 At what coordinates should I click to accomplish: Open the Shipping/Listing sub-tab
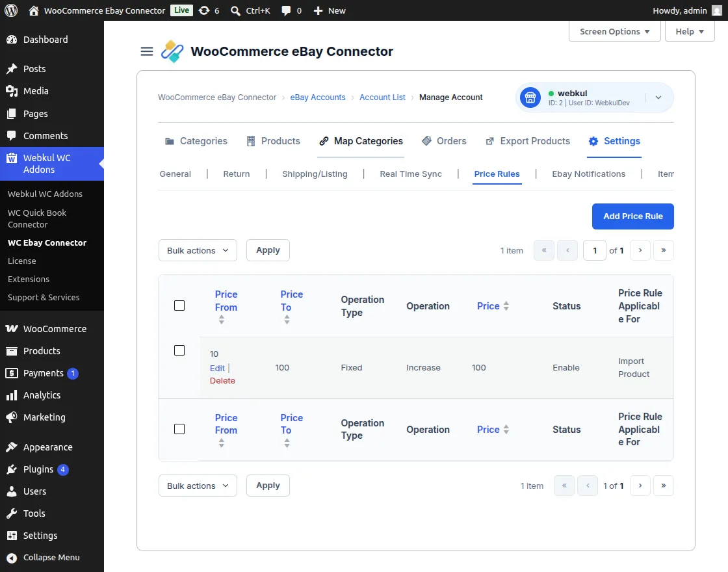coord(315,174)
